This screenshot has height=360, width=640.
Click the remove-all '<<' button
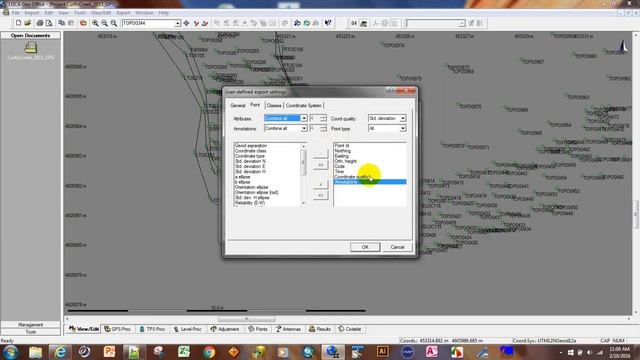[x=321, y=196]
